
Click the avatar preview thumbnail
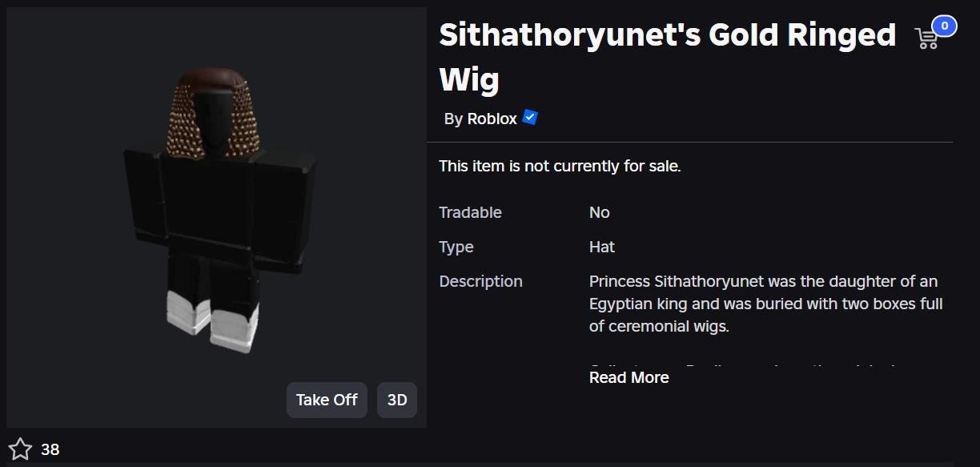(x=216, y=217)
